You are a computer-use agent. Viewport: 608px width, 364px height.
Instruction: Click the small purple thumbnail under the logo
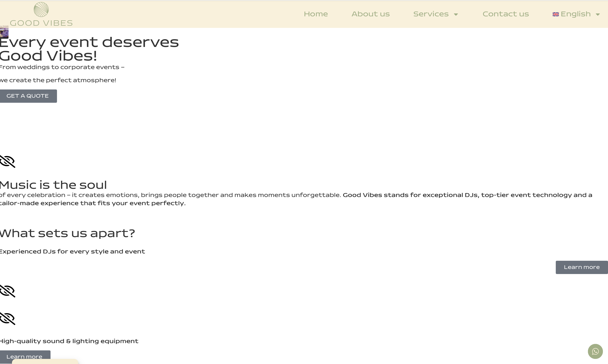tap(4, 32)
